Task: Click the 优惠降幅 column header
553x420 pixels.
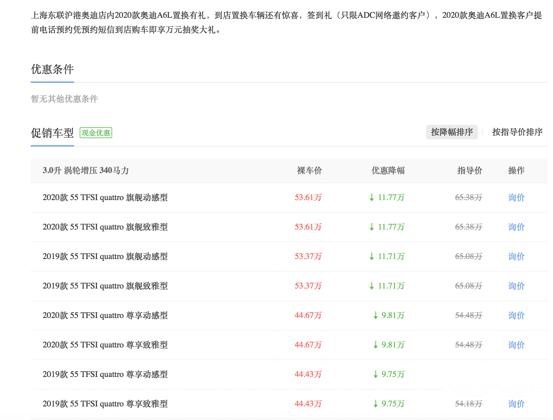Action: pos(388,171)
